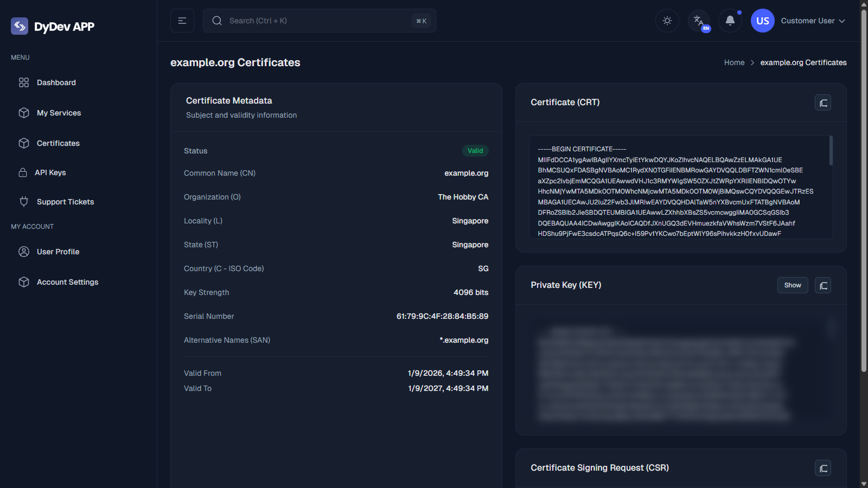Copy the Certificate Signing Request (CSR)
The height and width of the screenshot is (488, 868).
822,468
